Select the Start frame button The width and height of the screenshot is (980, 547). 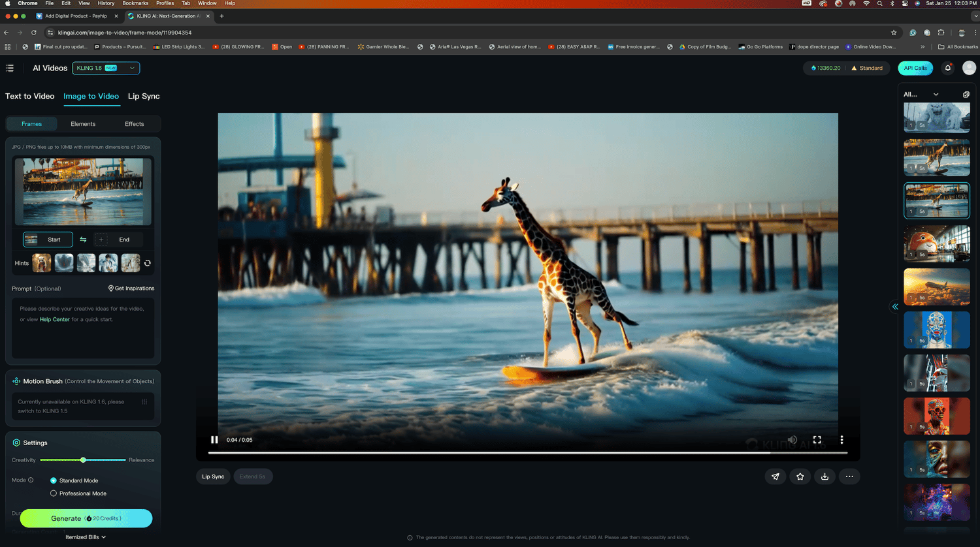point(48,240)
